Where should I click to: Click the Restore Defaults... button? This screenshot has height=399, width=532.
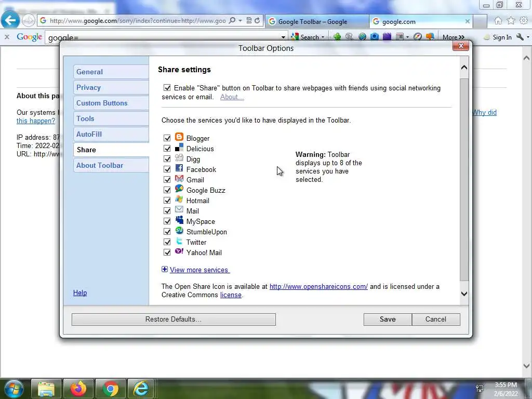click(174, 320)
